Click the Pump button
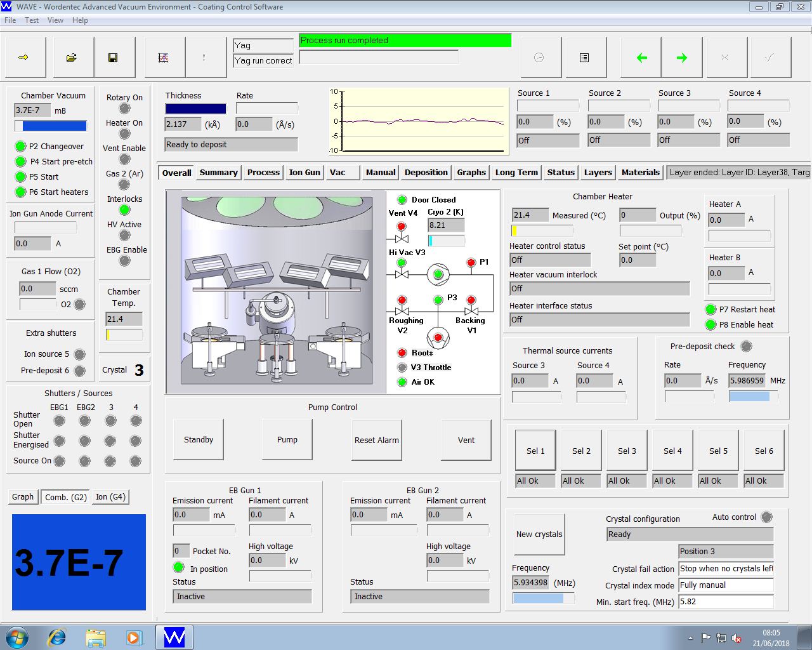 287,440
